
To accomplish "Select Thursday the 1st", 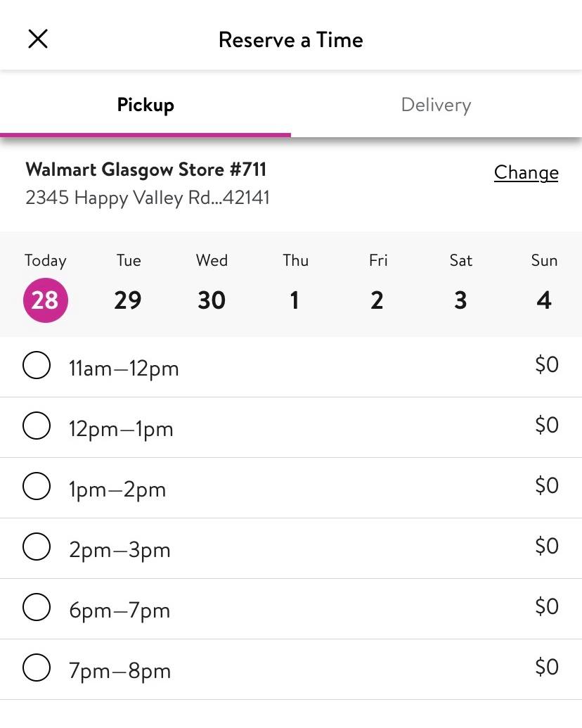I will (x=295, y=300).
